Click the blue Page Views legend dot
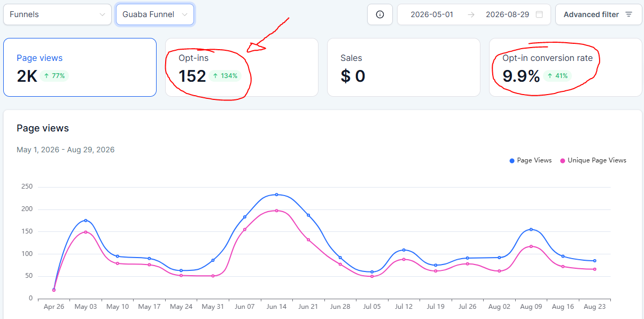This screenshot has height=319, width=644. 512,160
